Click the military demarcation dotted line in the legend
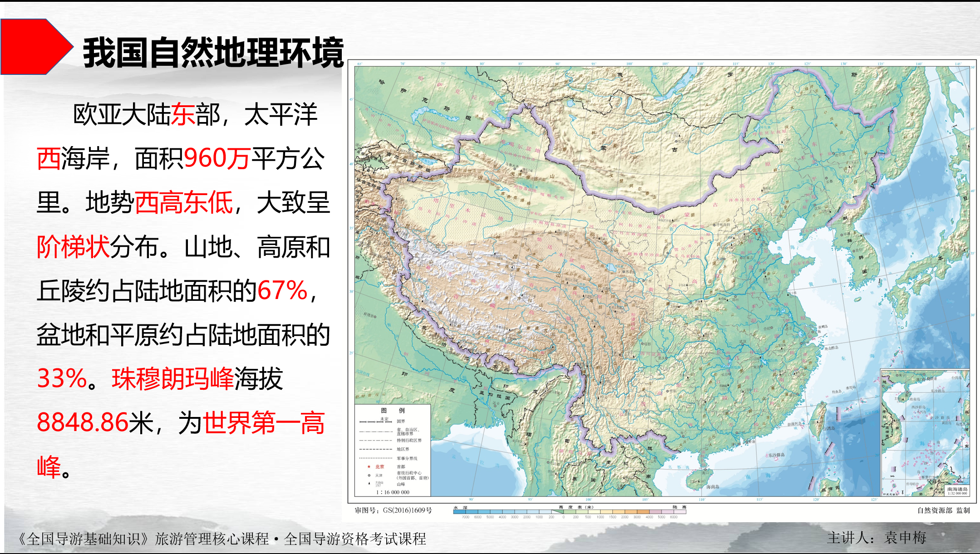The height and width of the screenshot is (554, 980). click(375, 458)
